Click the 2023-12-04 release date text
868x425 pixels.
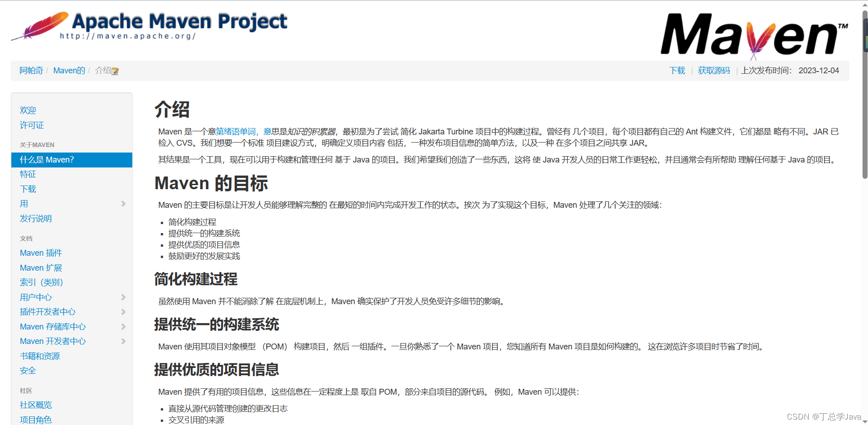[x=819, y=71]
